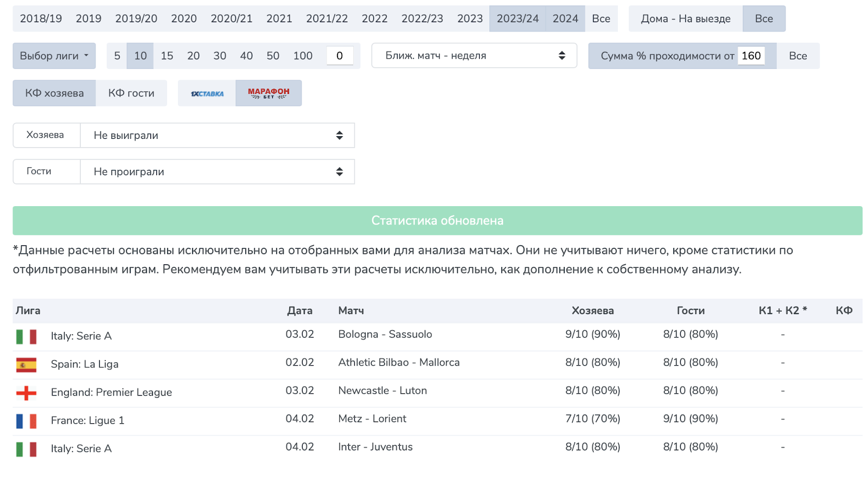Select all seasons with Все after 2024
Image resolution: width=868 pixels, height=484 pixels.
coord(601,18)
